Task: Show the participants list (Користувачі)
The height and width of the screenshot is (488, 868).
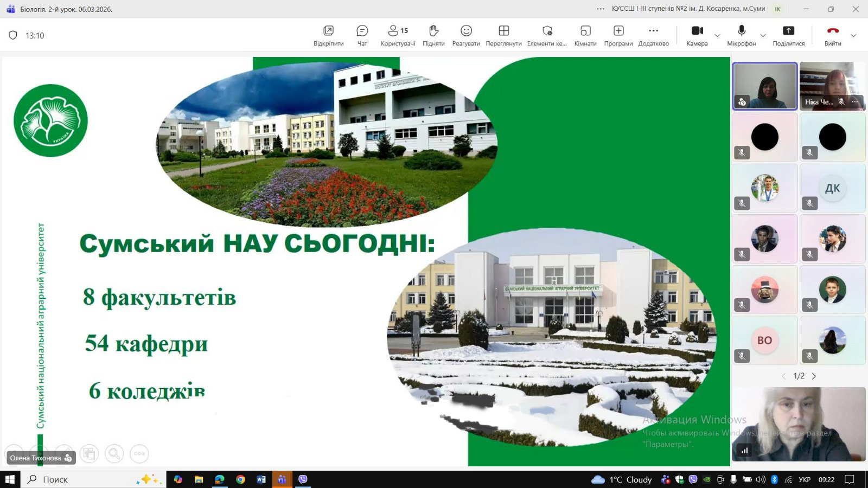Action: coord(398,35)
